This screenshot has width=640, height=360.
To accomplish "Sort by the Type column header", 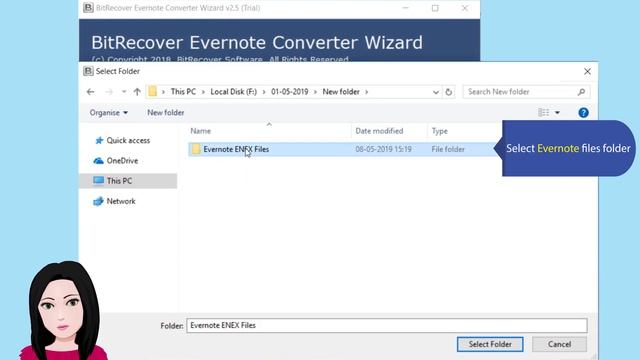I will [440, 131].
